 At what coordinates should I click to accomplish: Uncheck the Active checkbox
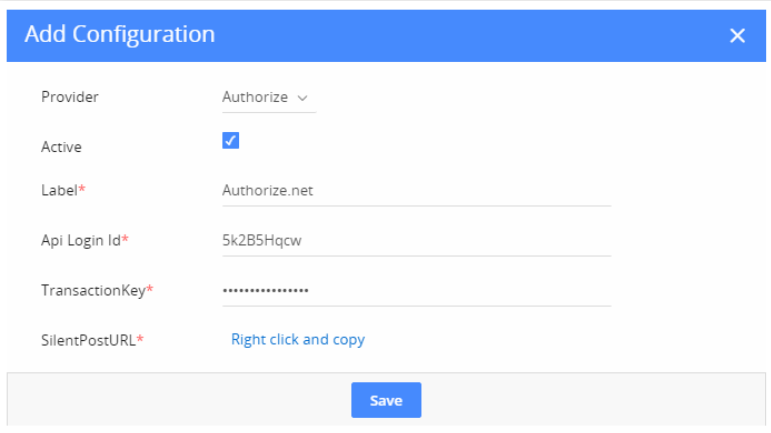point(231,140)
